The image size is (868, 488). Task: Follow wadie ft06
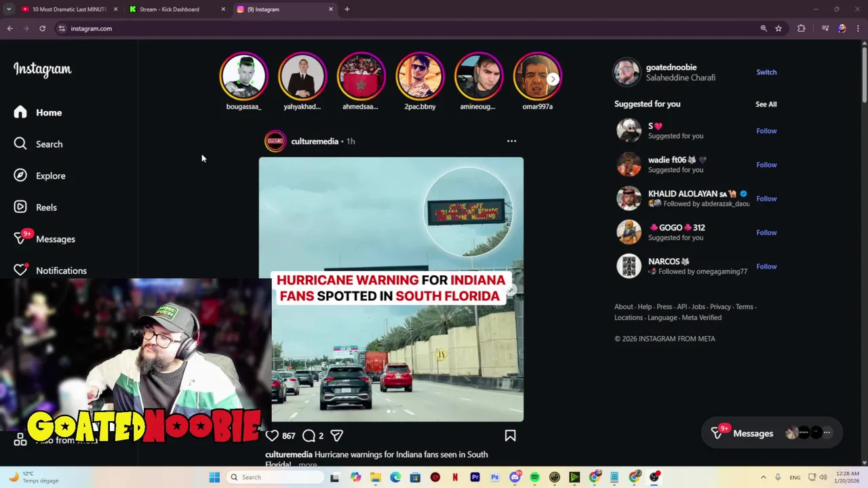(x=766, y=165)
